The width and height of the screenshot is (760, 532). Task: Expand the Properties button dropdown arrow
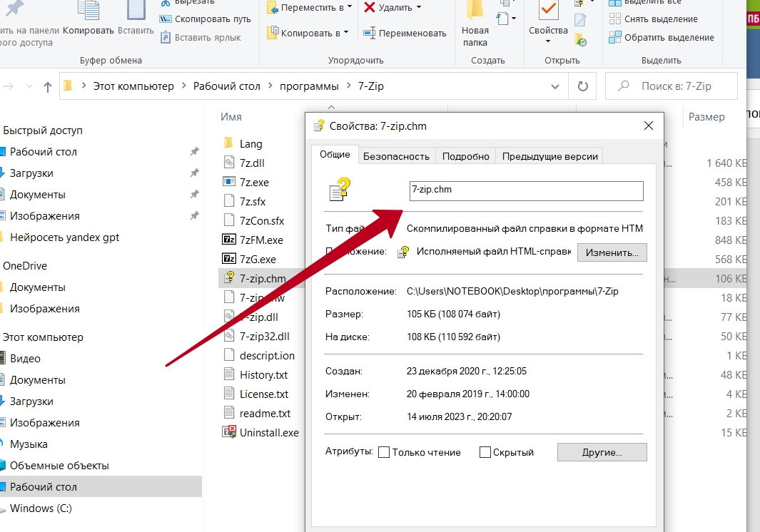point(548,41)
